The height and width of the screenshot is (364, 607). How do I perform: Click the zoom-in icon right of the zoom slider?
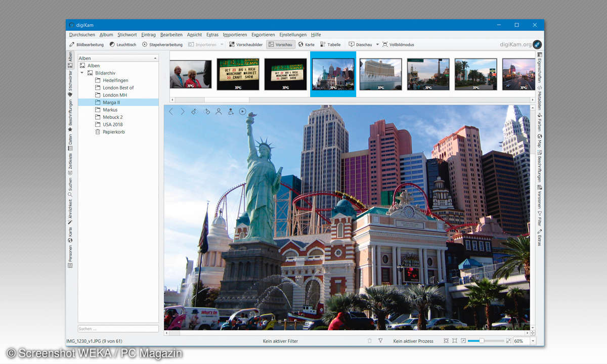[508, 341]
